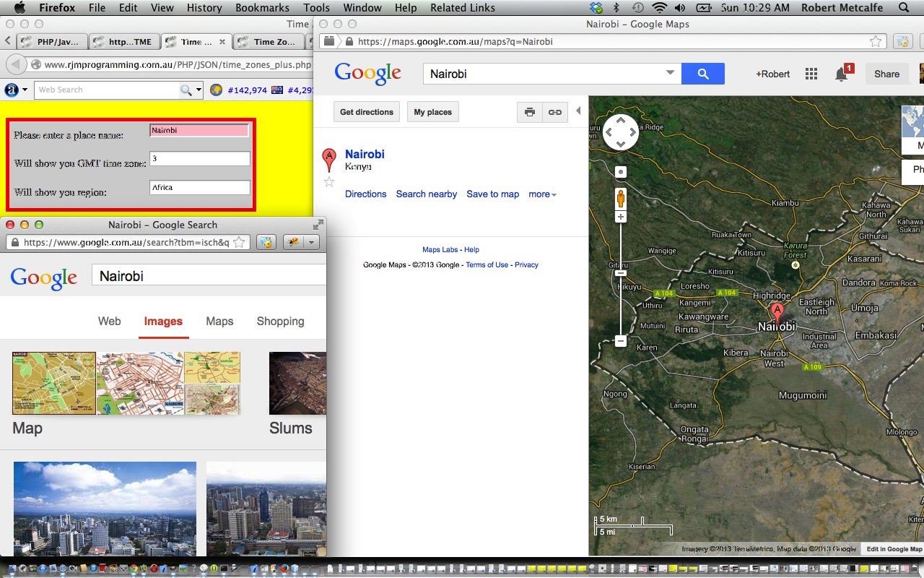This screenshot has width=924, height=578.
Task: Click the region field showing Africa
Action: (x=199, y=187)
